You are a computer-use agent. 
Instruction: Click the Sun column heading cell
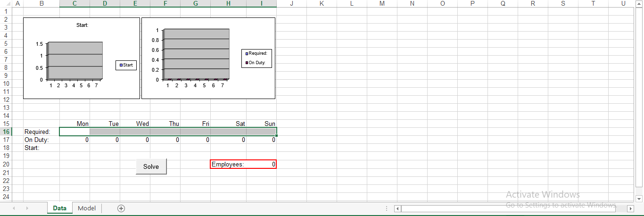pos(261,124)
